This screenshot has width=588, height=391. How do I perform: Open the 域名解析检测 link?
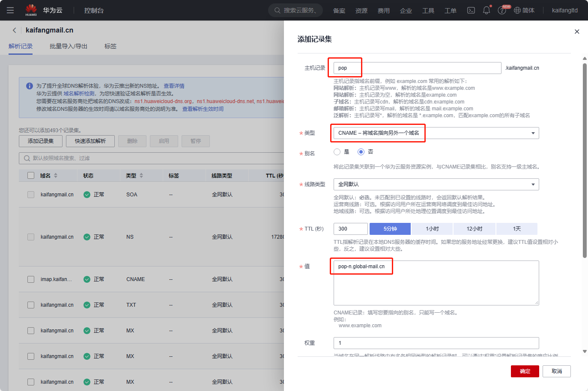(x=79, y=94)
